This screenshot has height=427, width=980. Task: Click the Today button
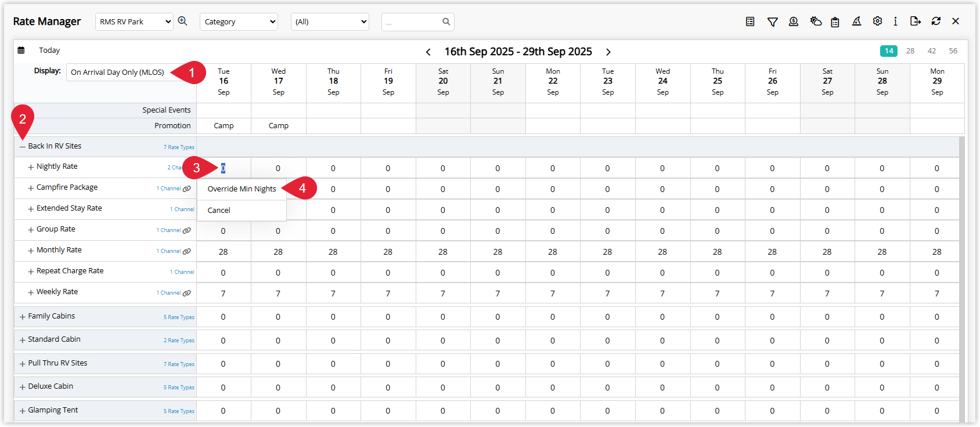pos(49,50)
